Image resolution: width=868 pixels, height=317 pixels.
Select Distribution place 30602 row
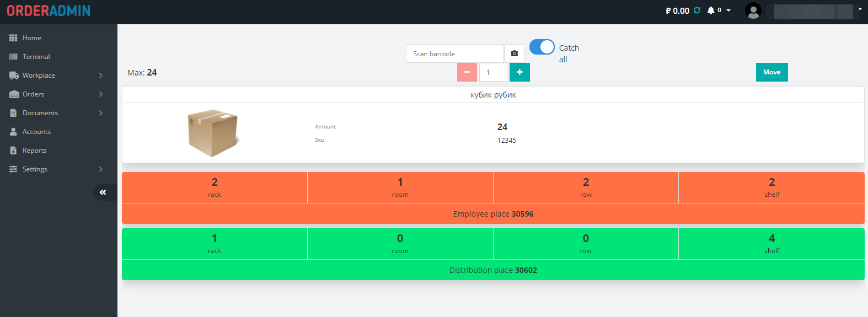(x=493, y=270)
